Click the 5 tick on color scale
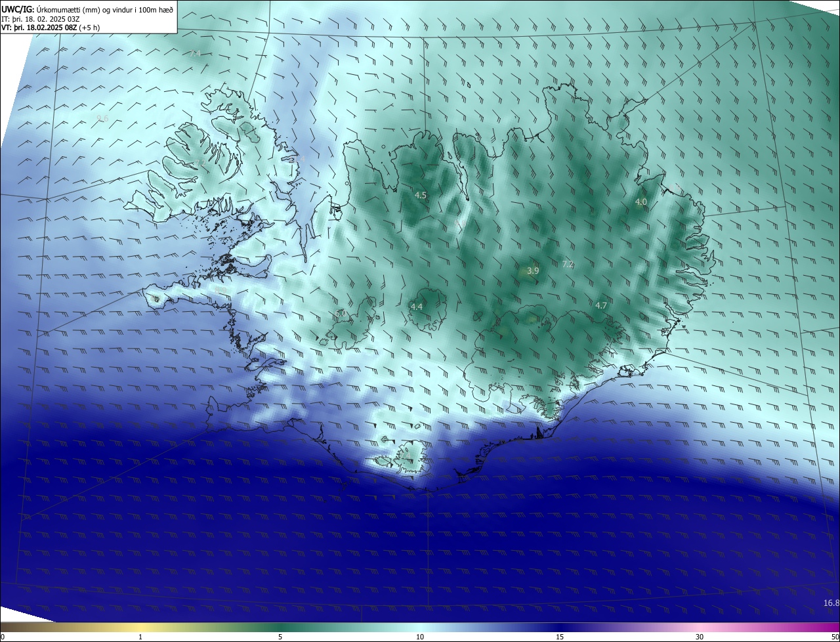The height and width of the screenshot is (642, 840). point(280,637)
